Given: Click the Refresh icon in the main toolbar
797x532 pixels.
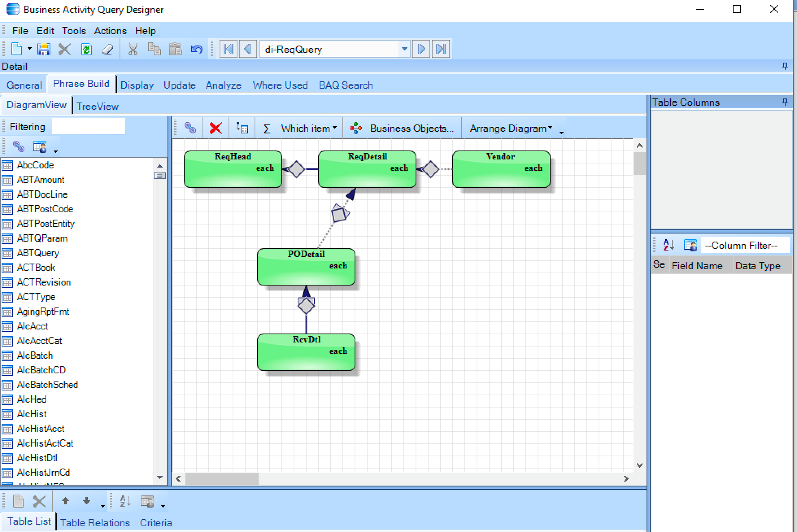Looking at the screenshot, I should (86, 49).
